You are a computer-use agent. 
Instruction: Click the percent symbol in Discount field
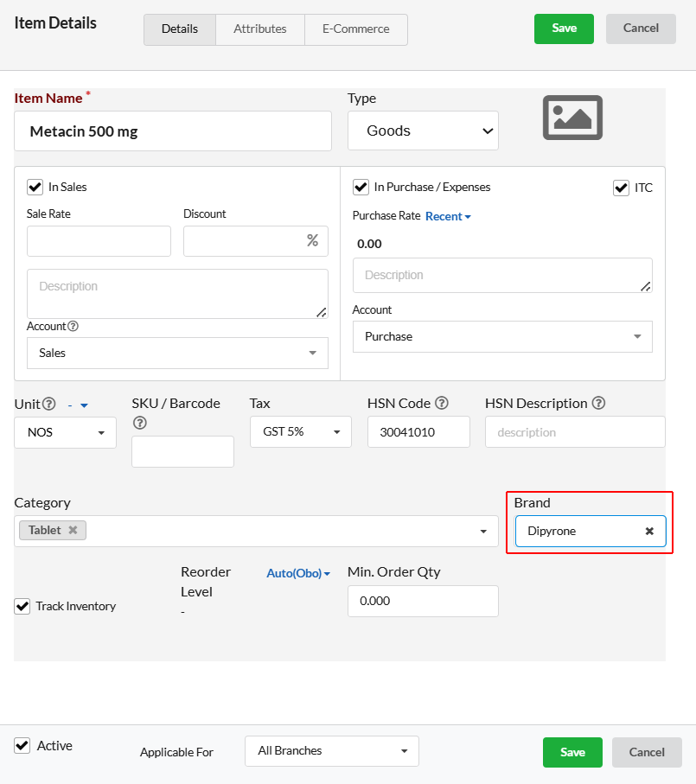[312, 240]
